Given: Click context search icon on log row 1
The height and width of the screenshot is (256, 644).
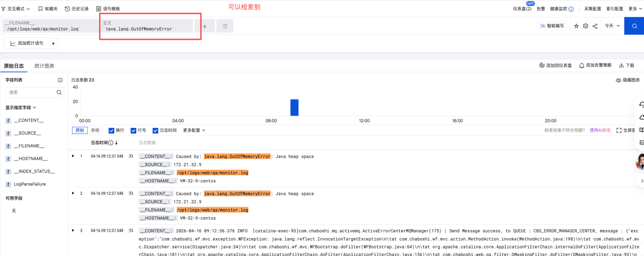Looking at the screenshot, I should [x=131, y=156].
